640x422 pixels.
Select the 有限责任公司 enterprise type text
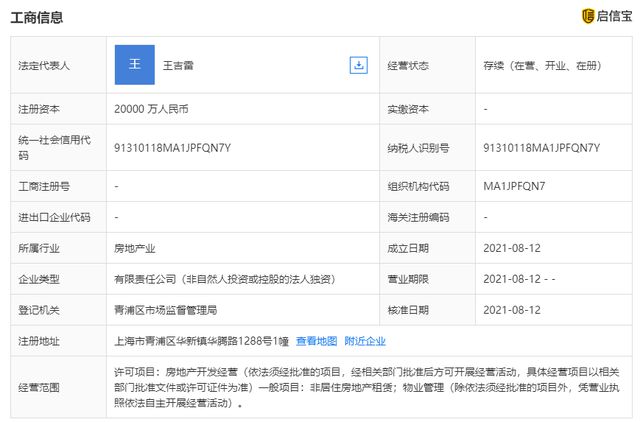coord(224,279)
